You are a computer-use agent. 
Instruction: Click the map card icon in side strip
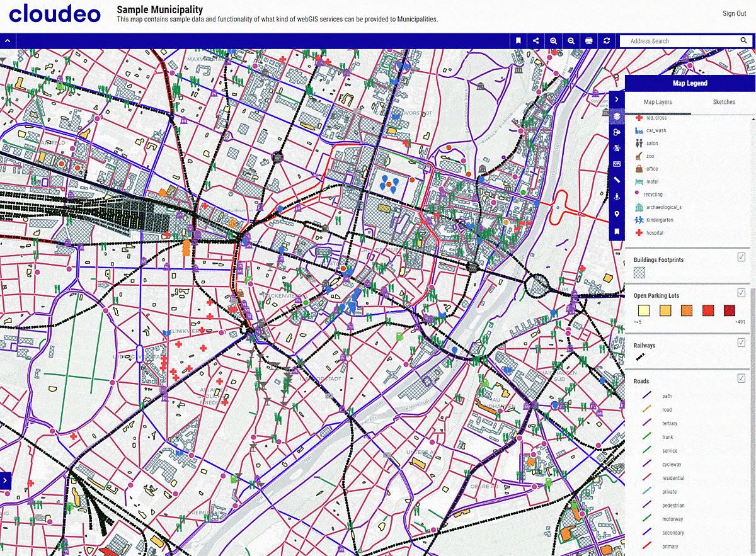[617, 164]
